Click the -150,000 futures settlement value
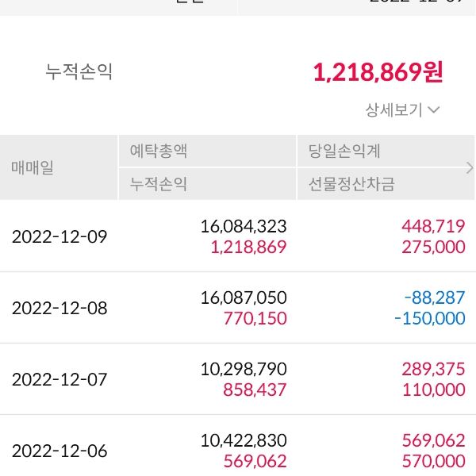 [428, 318]
